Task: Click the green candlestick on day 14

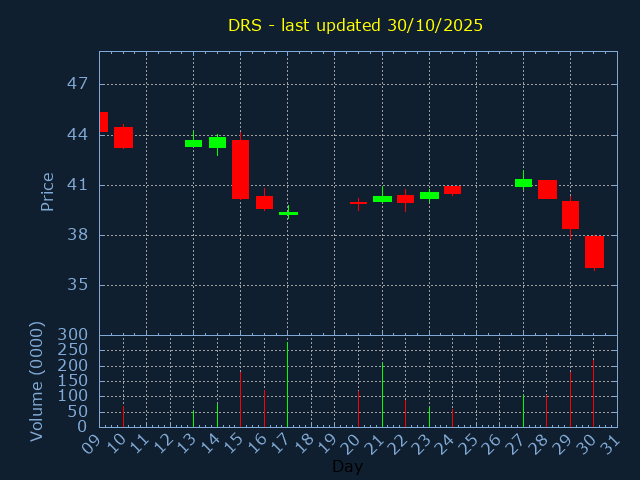Action: pyautogui.click(x=217, y=142)
